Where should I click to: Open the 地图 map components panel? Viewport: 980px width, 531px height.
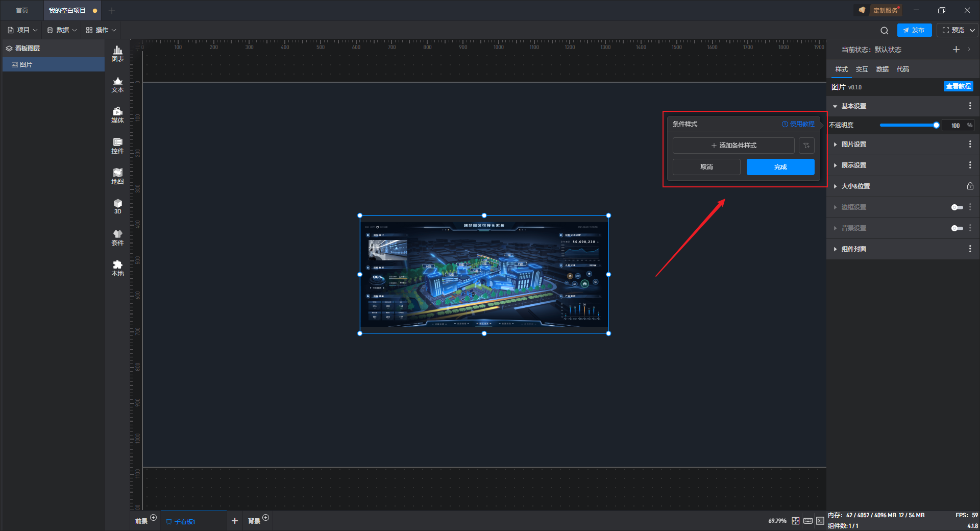[117, 176]
